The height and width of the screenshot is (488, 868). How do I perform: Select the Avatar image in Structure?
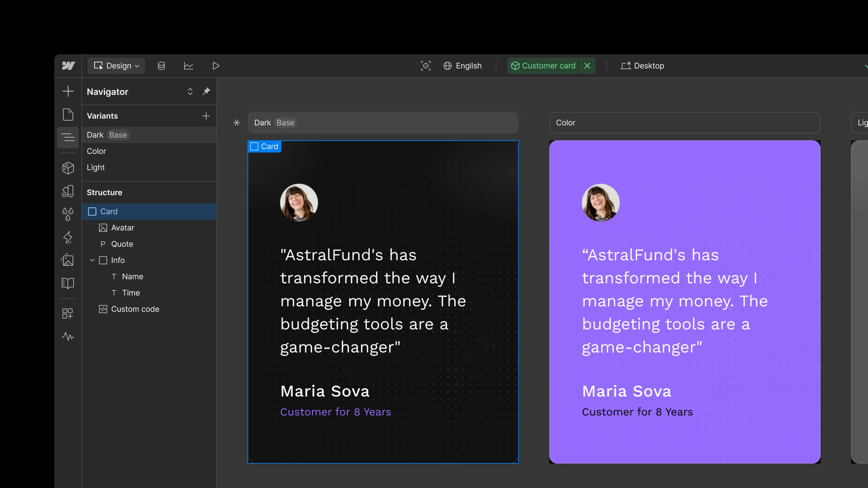coord(149,228)
